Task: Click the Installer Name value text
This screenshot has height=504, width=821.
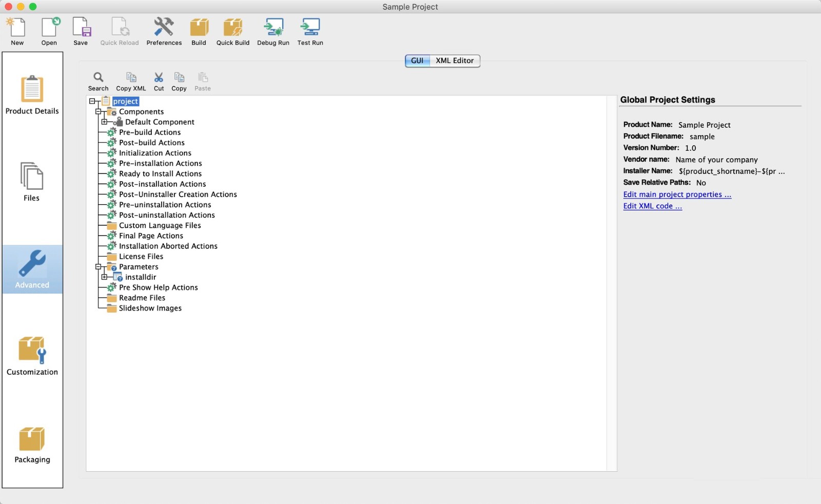Action: (732, 171)
